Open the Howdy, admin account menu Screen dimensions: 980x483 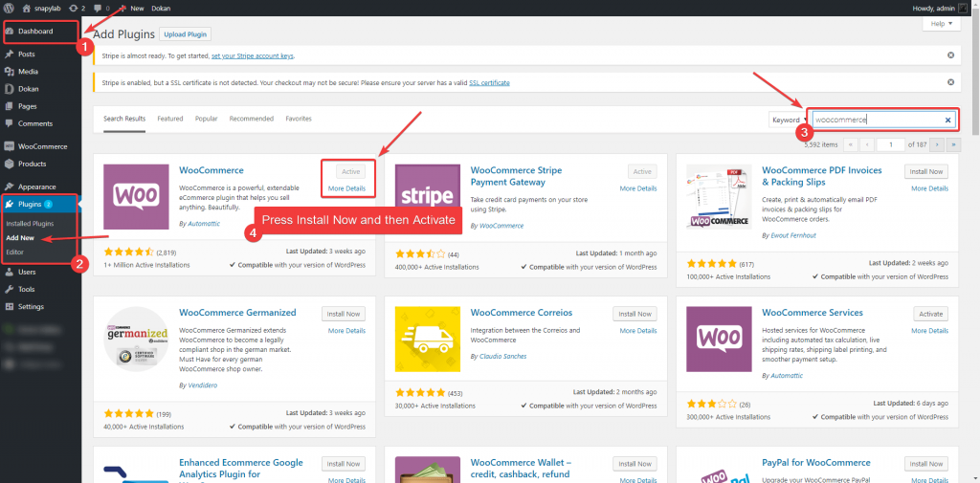[x=941, y=8]
